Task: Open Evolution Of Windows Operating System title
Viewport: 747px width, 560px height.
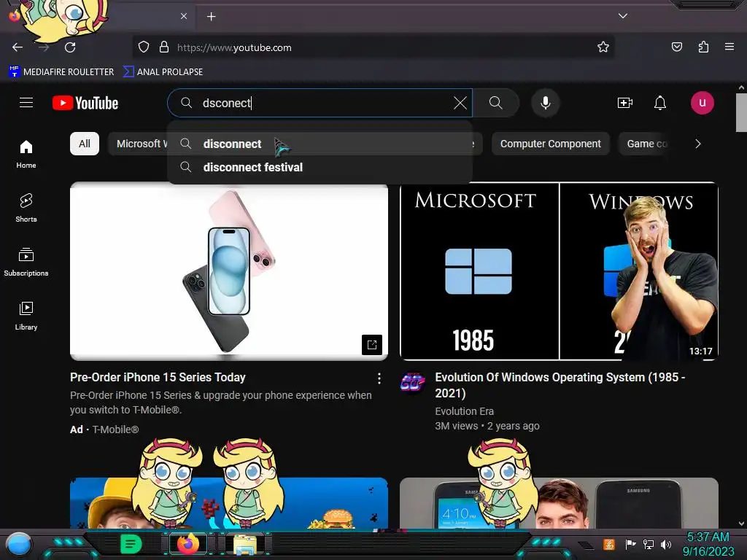Action: tap(560, 385)
